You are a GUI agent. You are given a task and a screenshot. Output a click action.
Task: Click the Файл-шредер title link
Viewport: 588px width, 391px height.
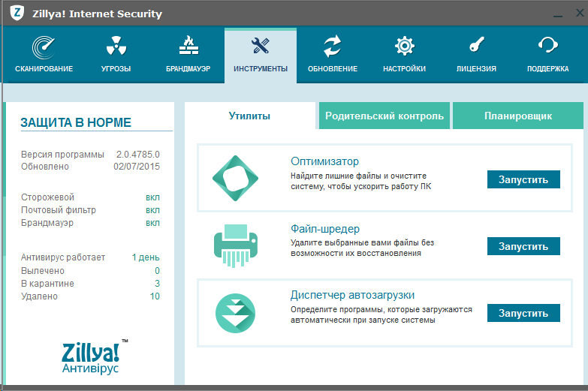point(325,229)
